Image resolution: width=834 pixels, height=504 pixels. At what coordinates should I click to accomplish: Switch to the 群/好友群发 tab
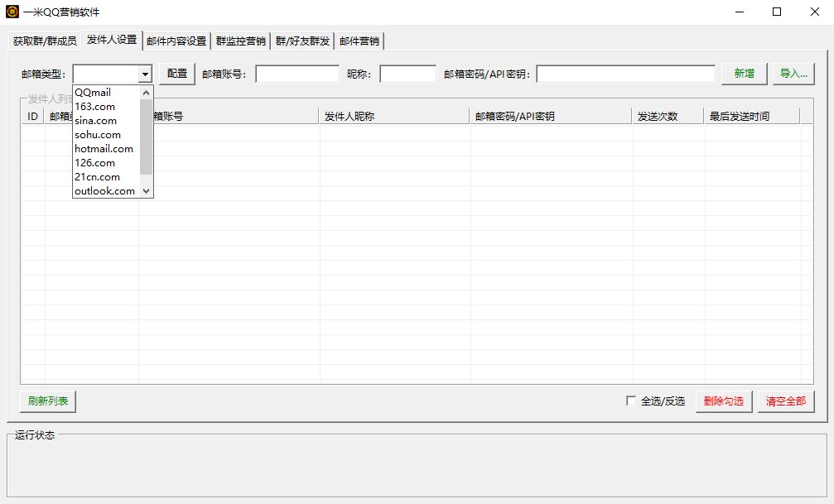coord(302,41)
